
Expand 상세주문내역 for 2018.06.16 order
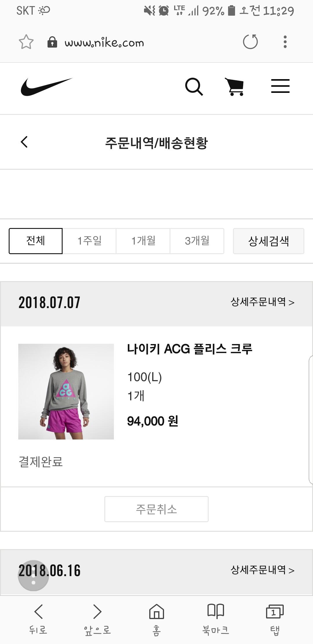tap(263, 570)
